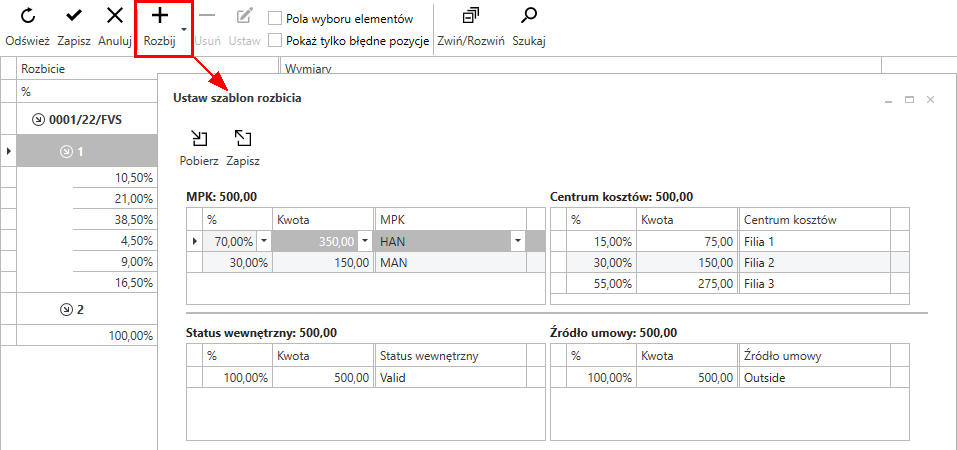The width and height of the screenshot is (957, 450).
Task: Click the 275,00 amount for Filia 3
Action: (x=687, y=284)
